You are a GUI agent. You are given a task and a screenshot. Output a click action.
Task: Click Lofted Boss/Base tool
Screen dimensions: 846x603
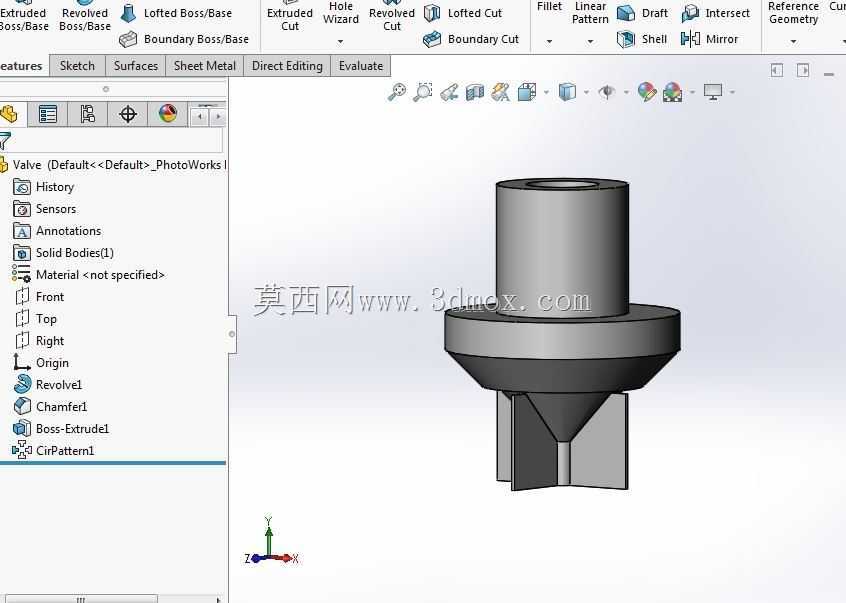176,13
